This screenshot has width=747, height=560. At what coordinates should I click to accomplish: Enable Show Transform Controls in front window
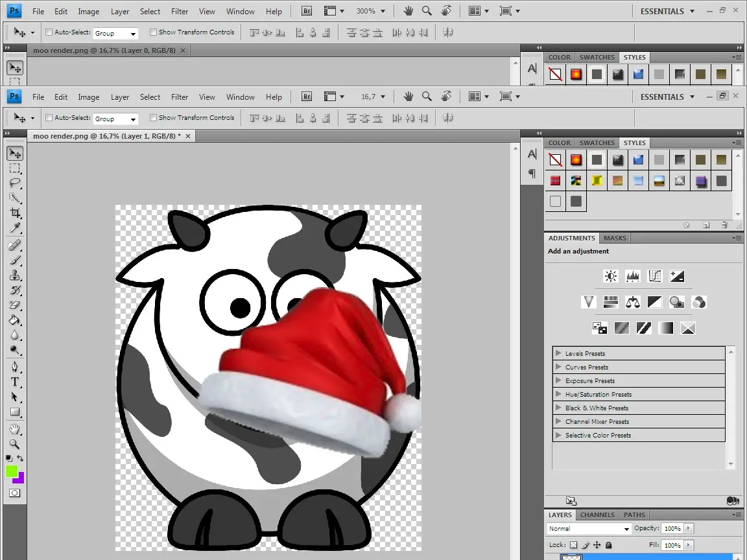pyautogui.click(x=153, y=117)
